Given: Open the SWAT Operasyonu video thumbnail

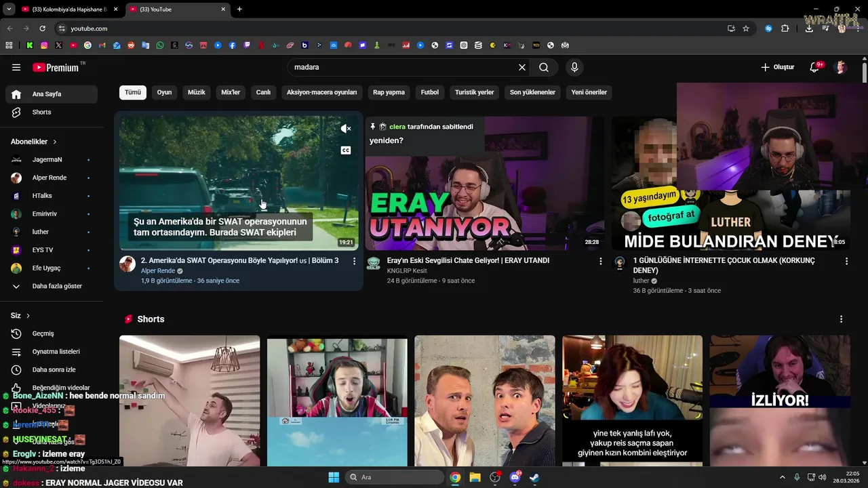Looking at the screenshot, I should click(239, 183).
